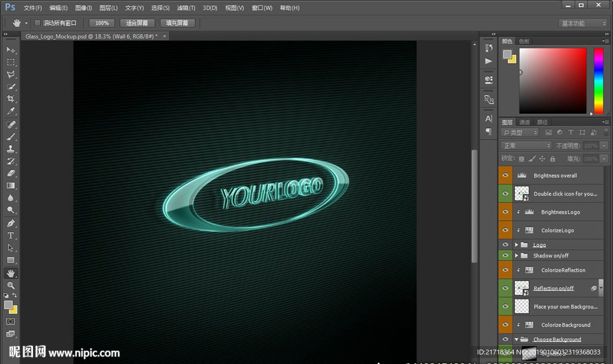The height and width of the screenshot is (364, 613).
Task: Select the Brush tool
Action: 11,136
